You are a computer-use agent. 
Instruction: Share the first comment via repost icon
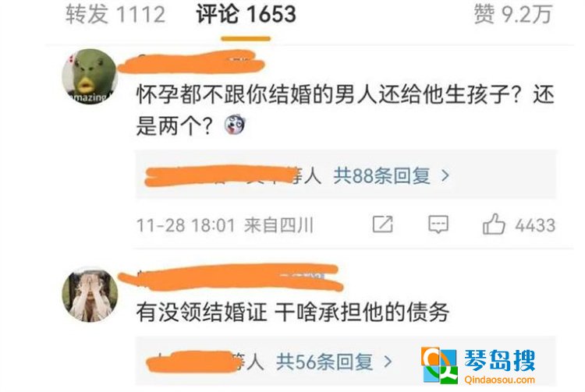[x=383, y=224]
